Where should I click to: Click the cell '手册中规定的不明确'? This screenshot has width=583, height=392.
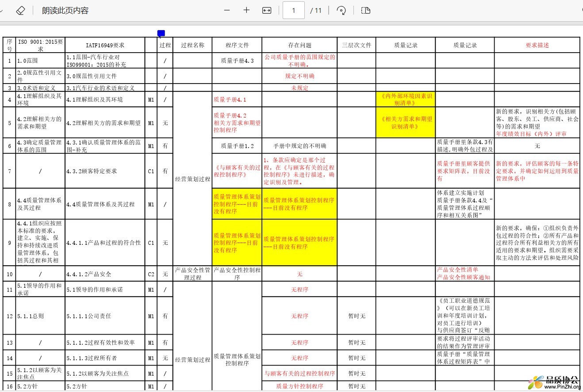coord(299,146)
